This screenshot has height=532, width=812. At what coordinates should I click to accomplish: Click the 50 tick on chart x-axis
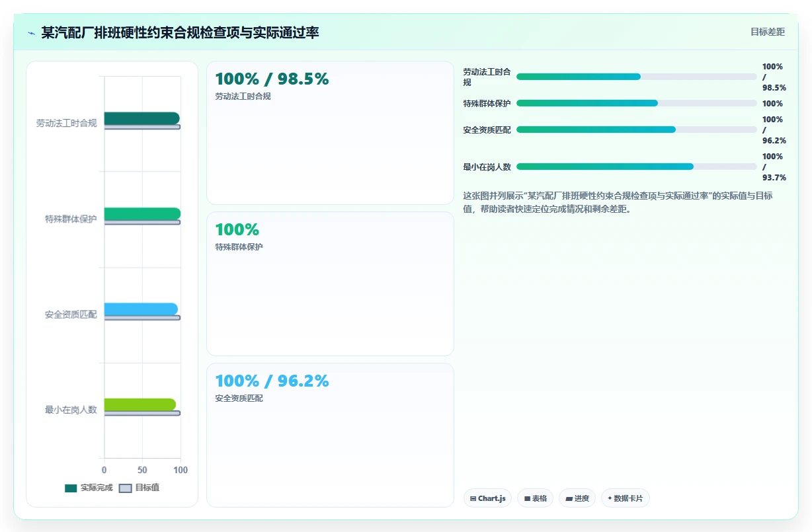(x=142, y=470)
